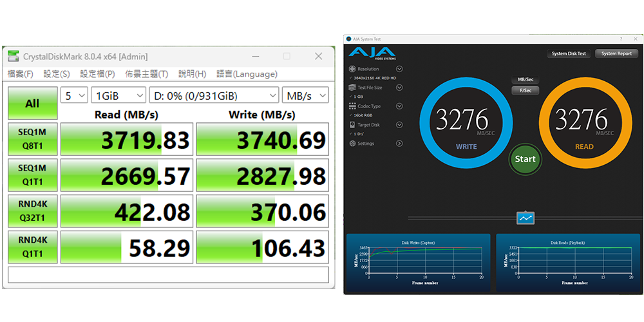The height and width of the screenshot is (322, 644).
Task: Switch units to MB/Sec in AJA
Action: (x=525, y=80)
